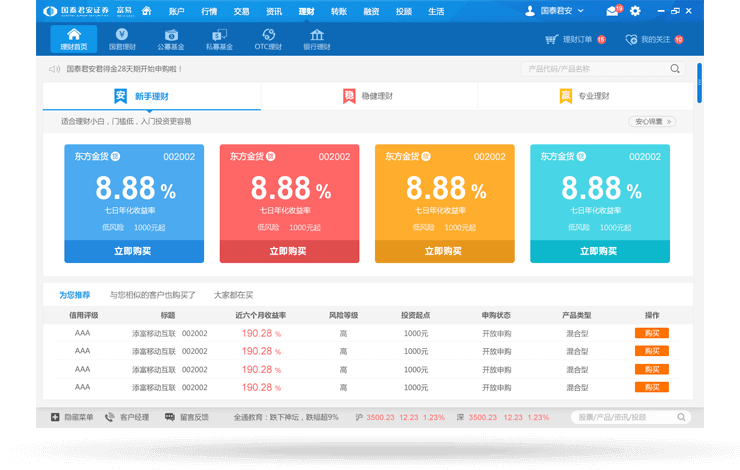Open the 行情 menu

tap(209, 11)
